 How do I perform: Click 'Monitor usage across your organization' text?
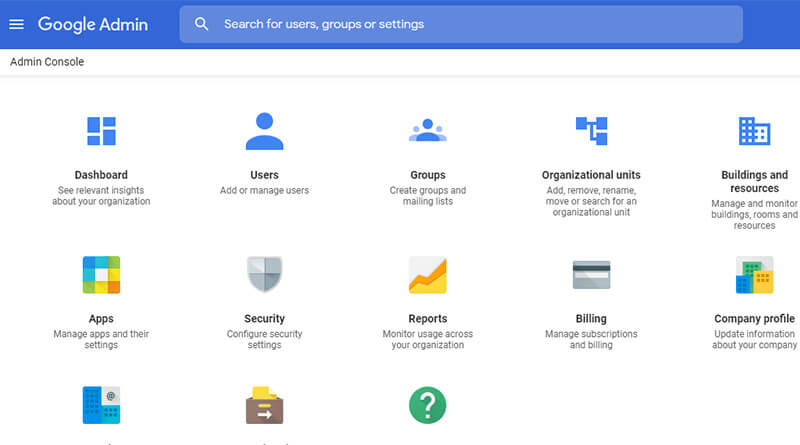click(428, 339)
